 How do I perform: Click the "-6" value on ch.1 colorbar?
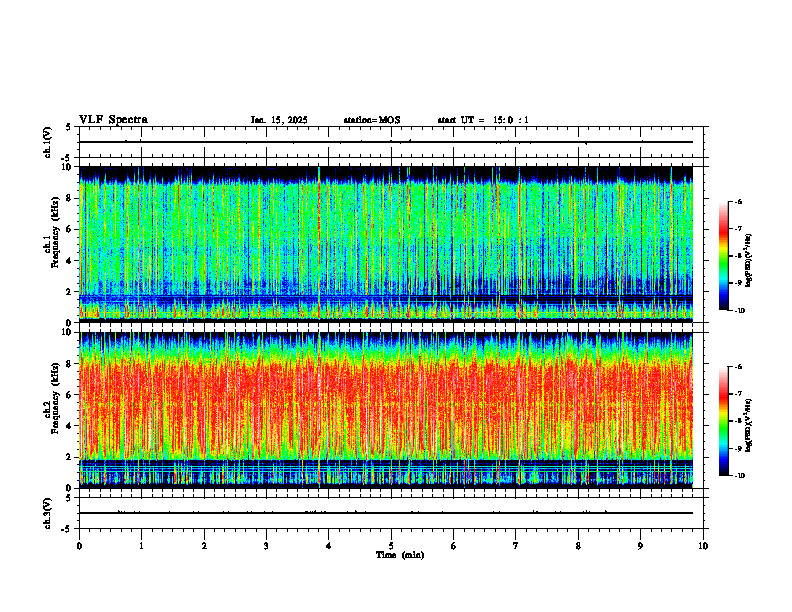738,201
